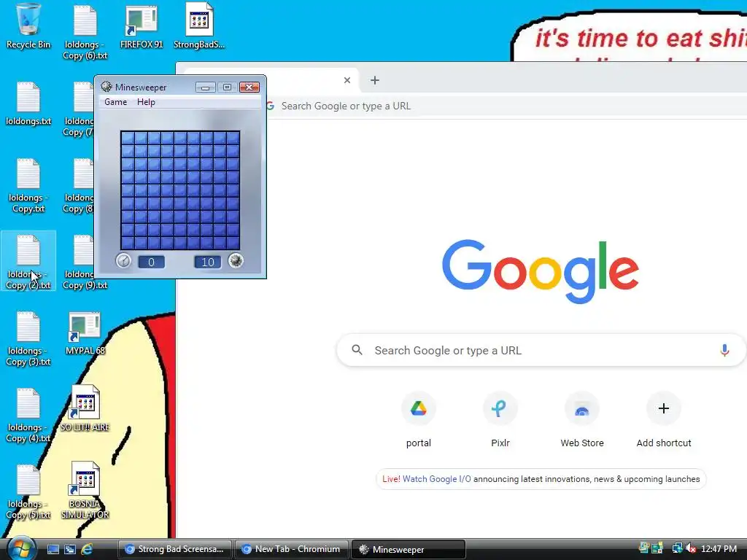Switch to New Tab - Chromium taskbar button
The width and height of the screenshot is (747, 560).
click(292, 549)
